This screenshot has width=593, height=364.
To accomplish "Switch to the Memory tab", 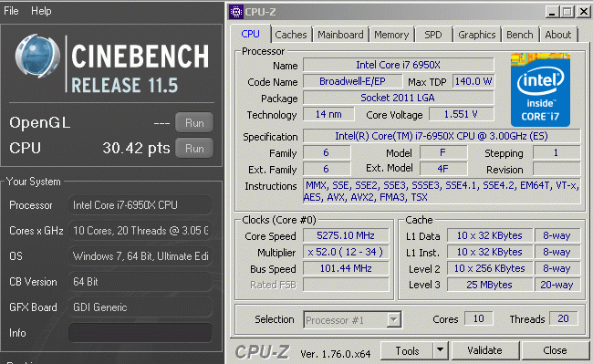I will pos(391,35).
